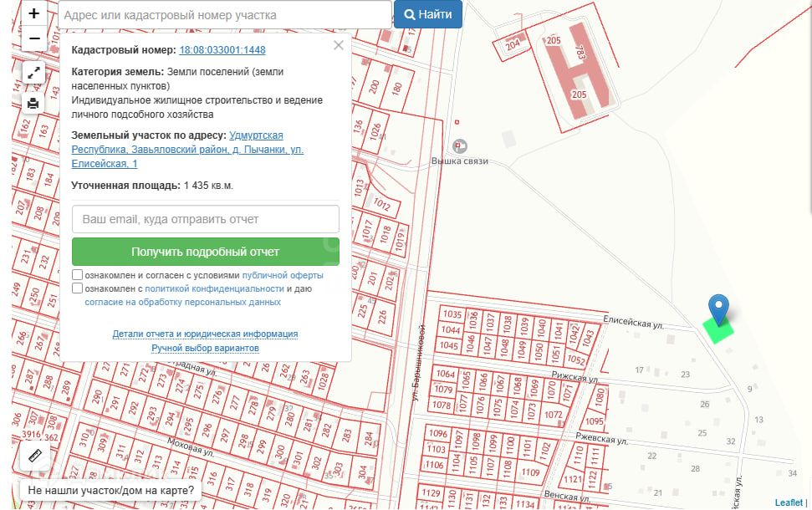Viewport: 812px width, 510px height.
Task: Click the Елисейская ул. street label
Action: [x=633, y=322]
